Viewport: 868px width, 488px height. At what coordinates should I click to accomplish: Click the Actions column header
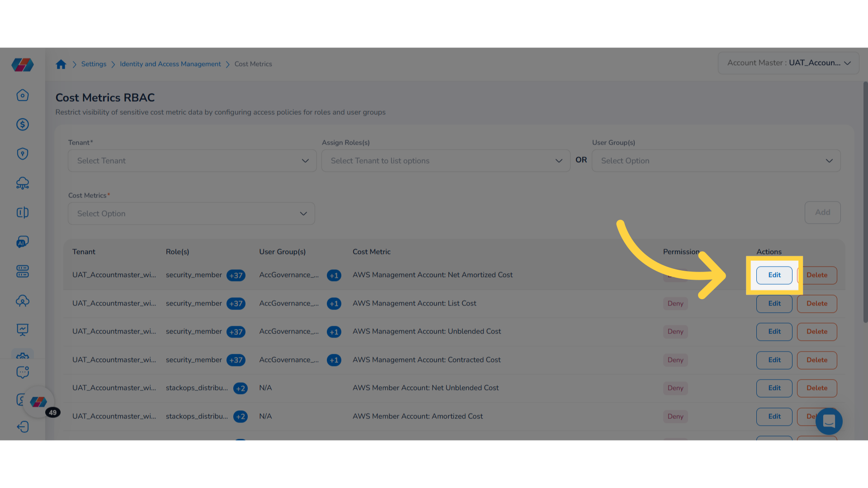tap(769, 252)
